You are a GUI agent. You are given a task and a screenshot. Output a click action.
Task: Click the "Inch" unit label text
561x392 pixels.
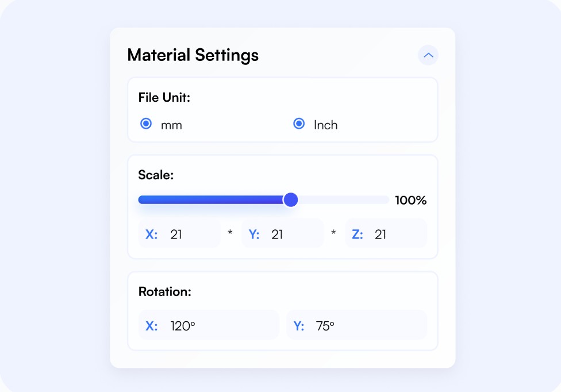325,125
